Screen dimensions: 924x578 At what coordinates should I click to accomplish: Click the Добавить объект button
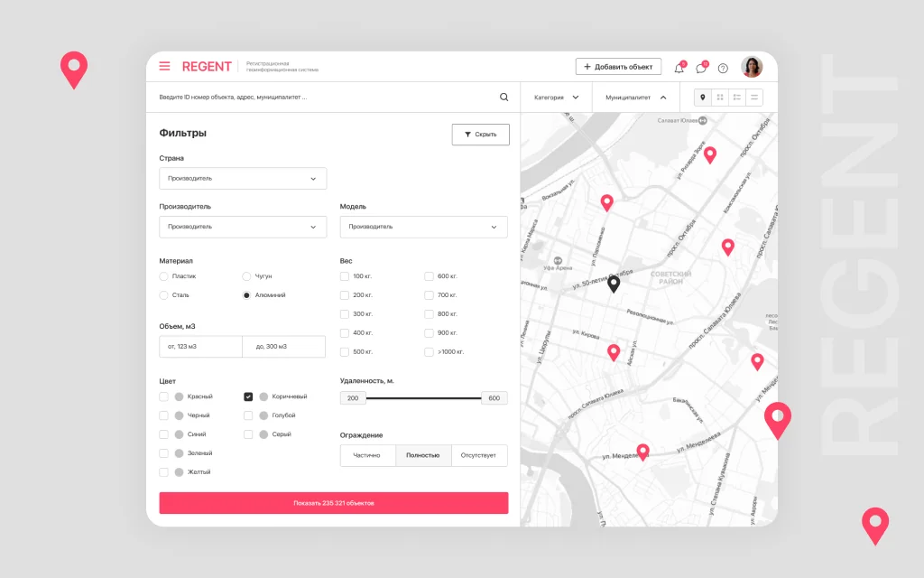click(618, 67)
